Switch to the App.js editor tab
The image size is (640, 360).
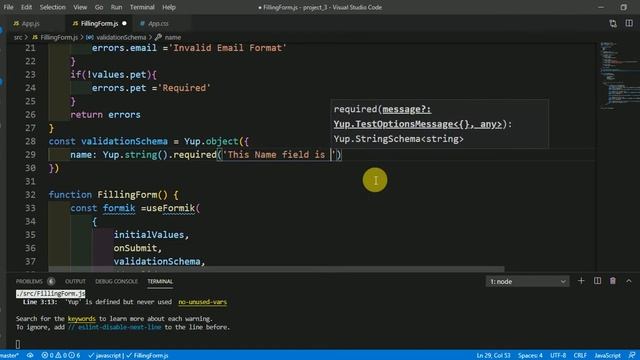tap(27, 24)
